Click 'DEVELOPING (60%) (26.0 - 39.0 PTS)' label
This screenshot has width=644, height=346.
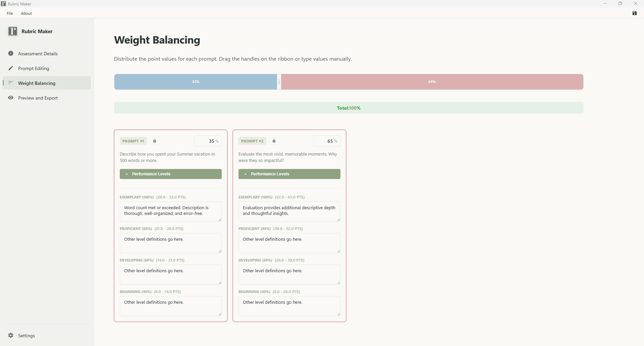271,260
